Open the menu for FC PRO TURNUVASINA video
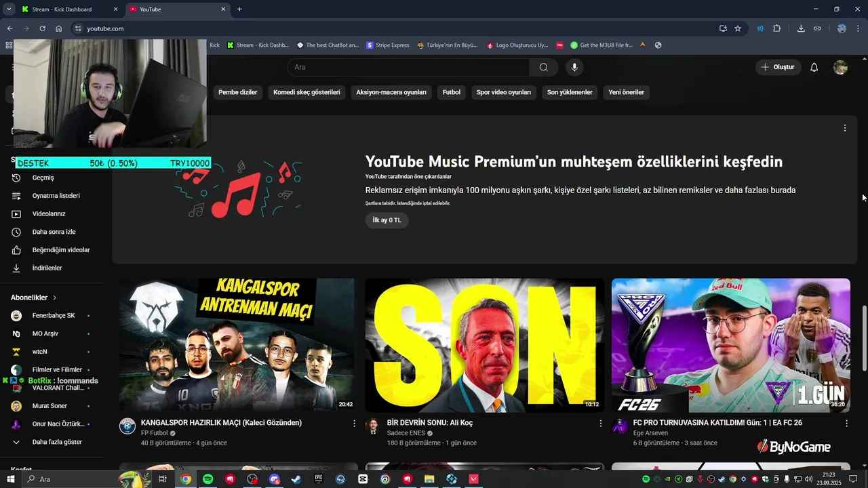This screenshot has width=868, height=488. point(846,423)
